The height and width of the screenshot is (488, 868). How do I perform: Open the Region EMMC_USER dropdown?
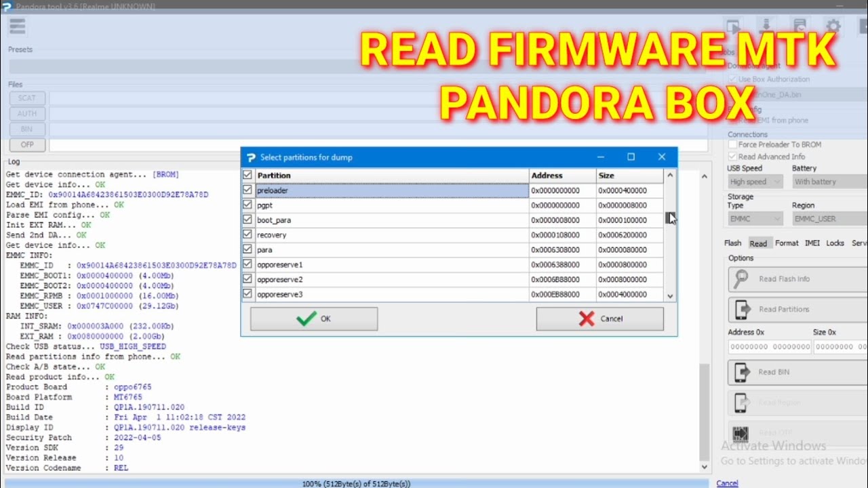pos(829,219)
